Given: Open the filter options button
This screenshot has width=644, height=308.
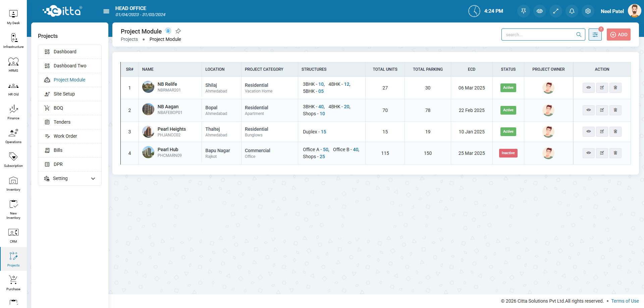Looking at the screenshot, I should [x=595, y=35].
